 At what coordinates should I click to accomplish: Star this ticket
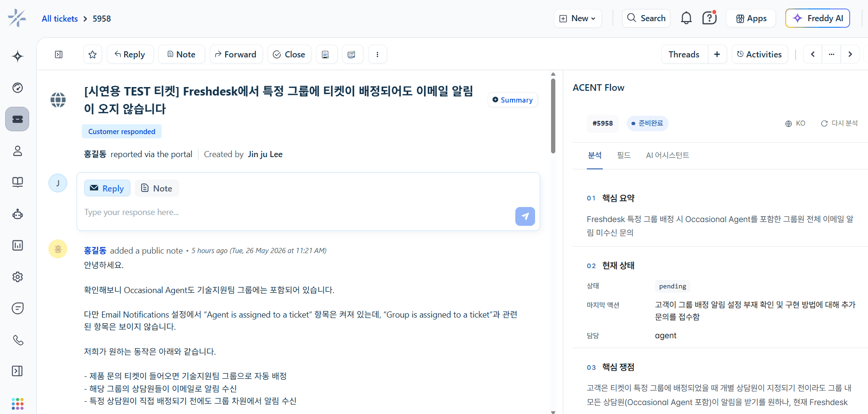93,55
